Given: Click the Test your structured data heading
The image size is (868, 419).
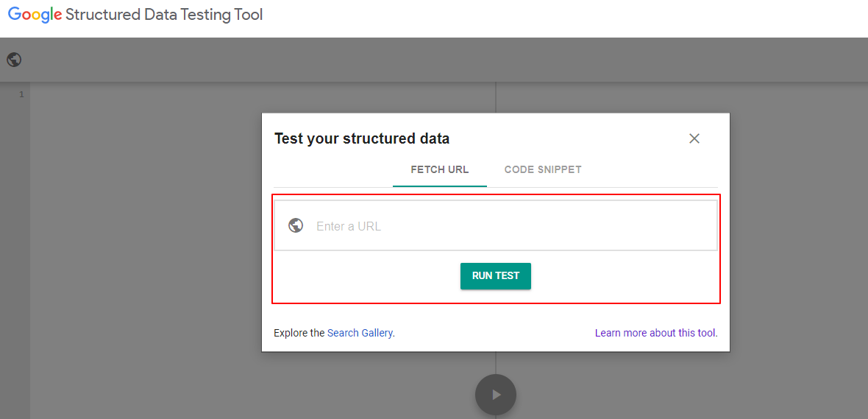Looking at the screenshot, I should click(x=362, y=138).
